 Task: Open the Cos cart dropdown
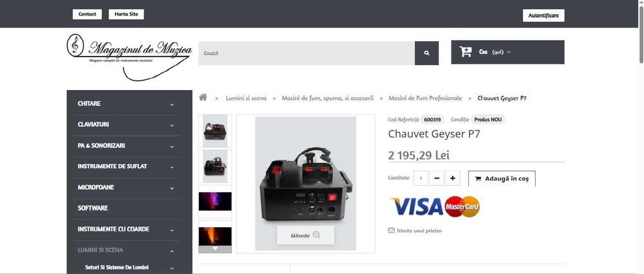507,52
